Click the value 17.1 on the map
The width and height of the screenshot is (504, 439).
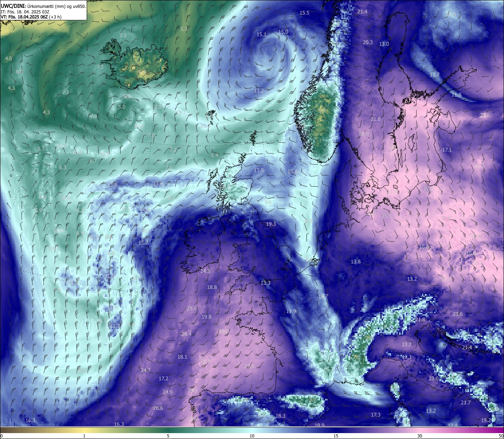coord(447,150)
